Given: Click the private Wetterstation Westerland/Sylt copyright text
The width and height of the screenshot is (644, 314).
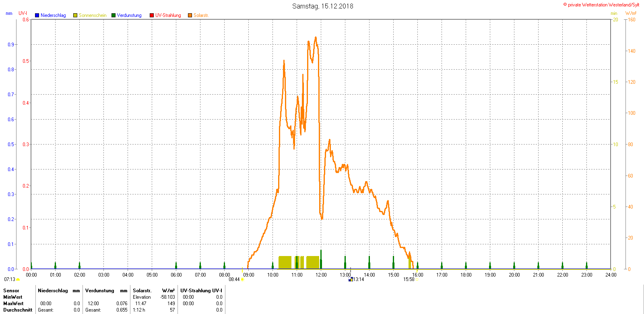Looking at the screenshot, I should pyautogui.click(x=601, y=5).
